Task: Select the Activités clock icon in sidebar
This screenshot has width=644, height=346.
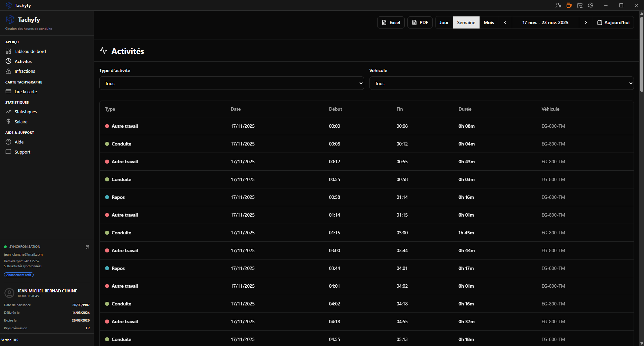Action: click(x=8, y=61)
